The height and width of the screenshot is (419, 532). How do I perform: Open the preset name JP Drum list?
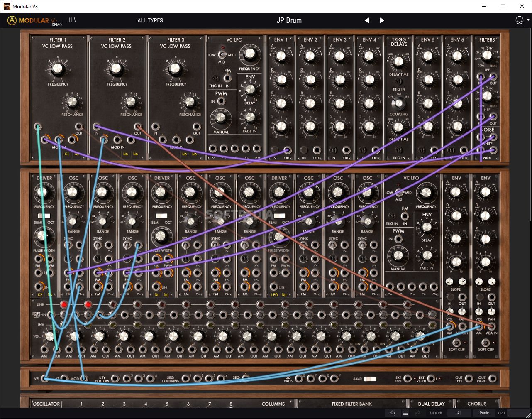coord(289,20)
